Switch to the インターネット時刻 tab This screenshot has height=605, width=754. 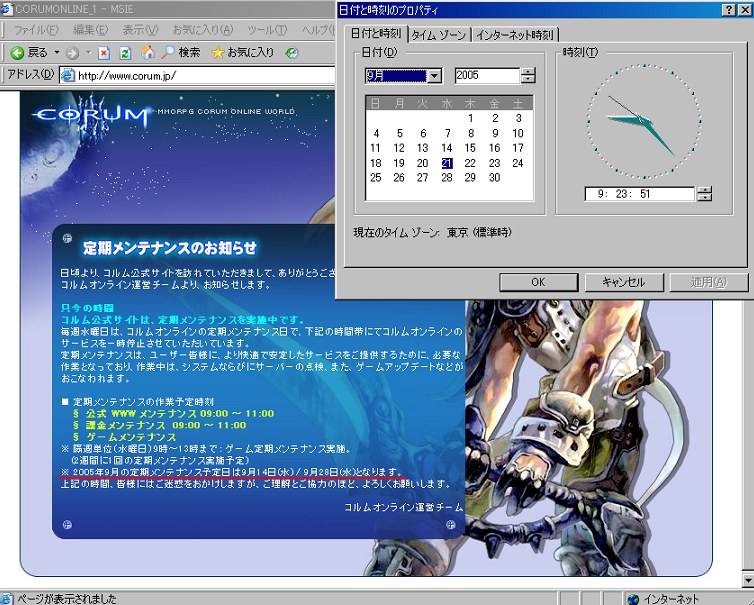click(514, 35)
